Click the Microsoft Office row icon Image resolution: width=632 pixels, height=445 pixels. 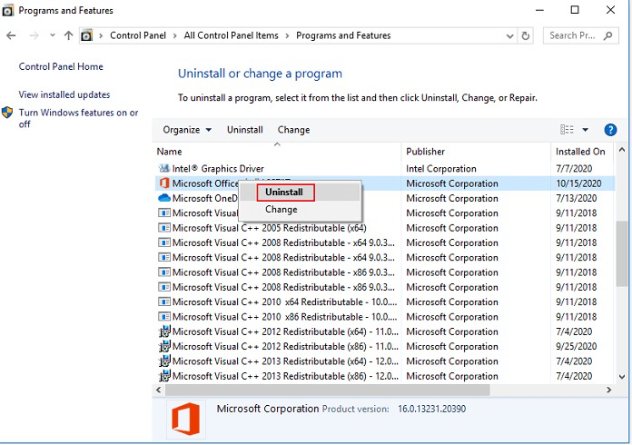point(164,183)
